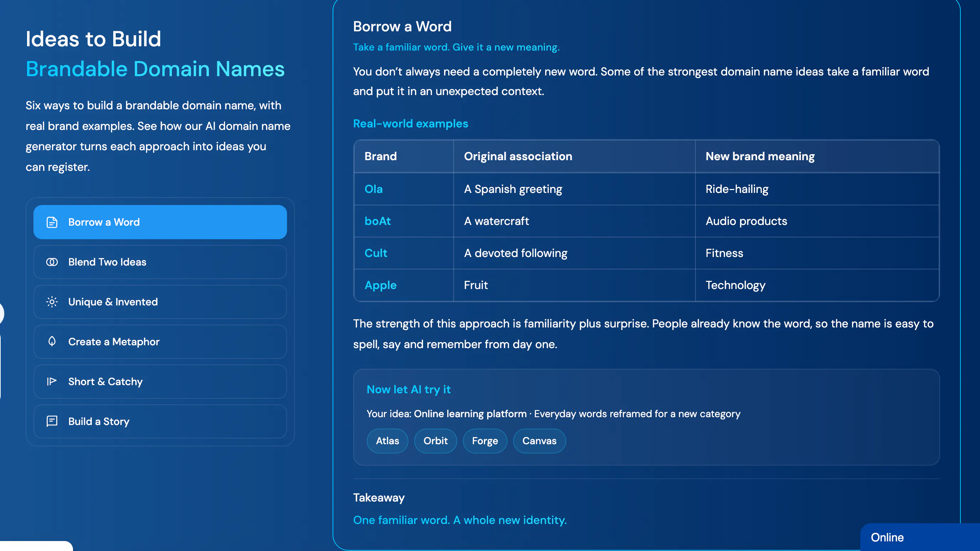This screenshot has height=551, width=980.
Task: Click the overlapping circles icon for Blend Two Ideas
Action: [52, 262]
